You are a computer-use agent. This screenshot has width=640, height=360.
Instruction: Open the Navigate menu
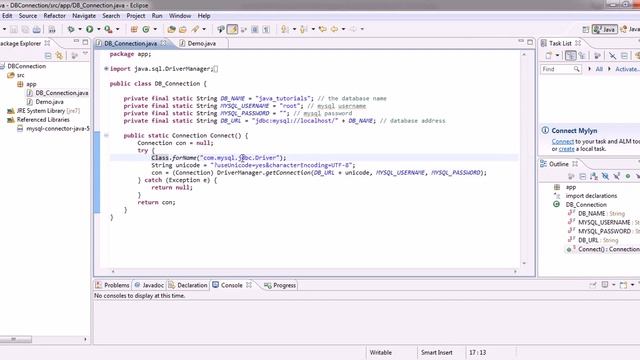(84, 16)
